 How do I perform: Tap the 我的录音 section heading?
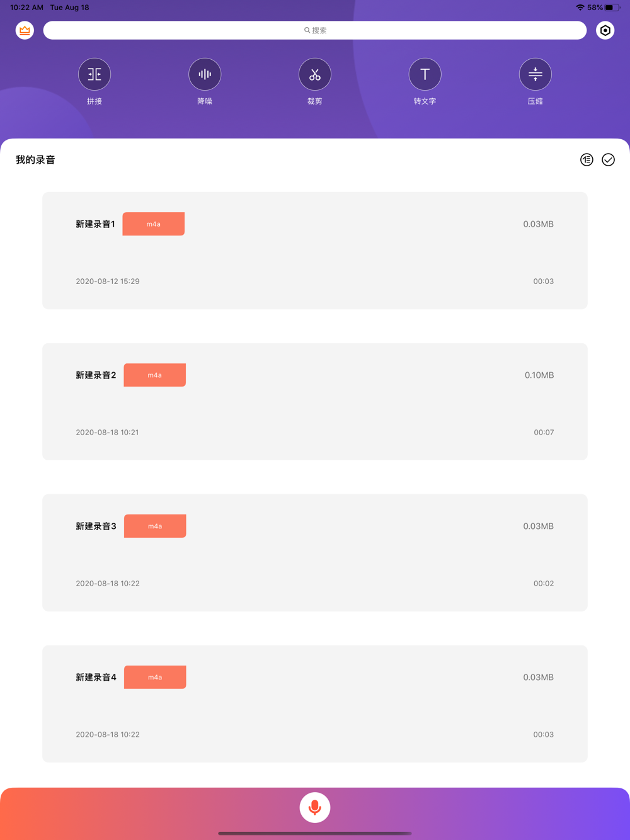tap(35, 160)
